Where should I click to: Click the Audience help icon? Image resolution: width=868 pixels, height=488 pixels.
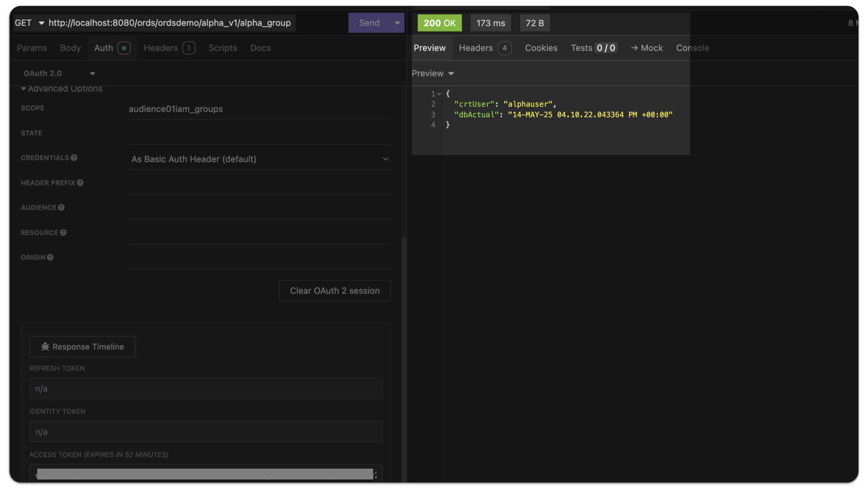(x=61, y=208)
